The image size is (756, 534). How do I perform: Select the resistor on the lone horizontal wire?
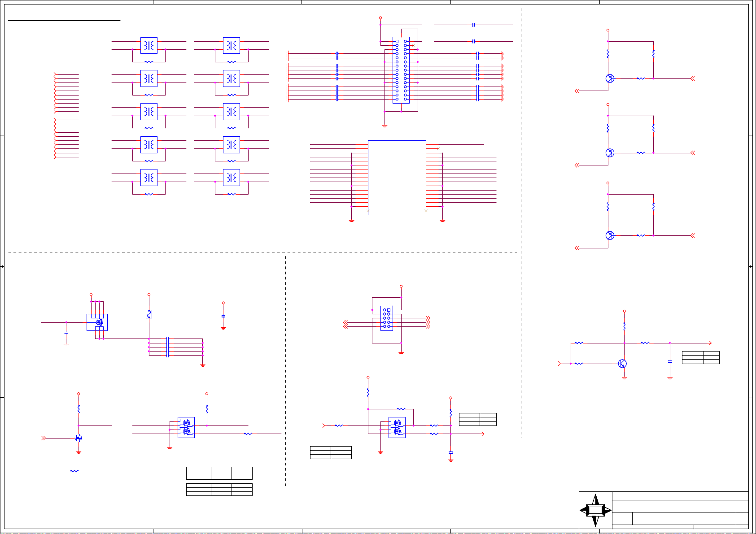coord(74,471)
